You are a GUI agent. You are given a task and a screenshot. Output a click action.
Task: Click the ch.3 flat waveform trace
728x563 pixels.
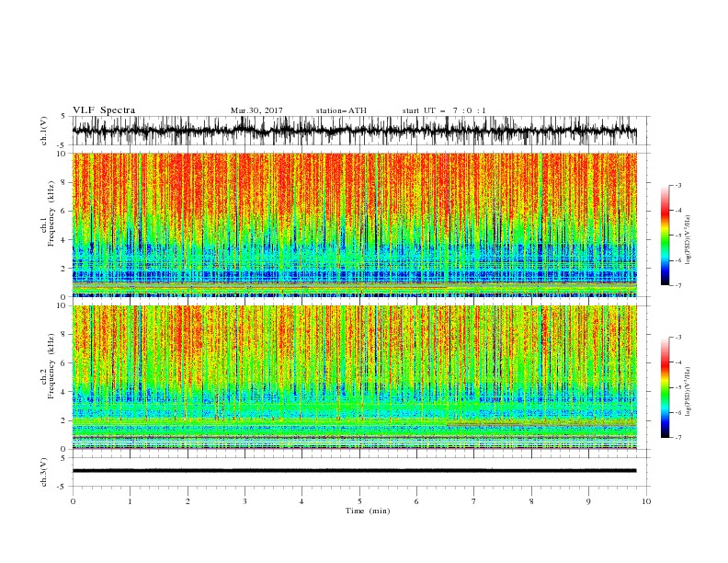354,471
